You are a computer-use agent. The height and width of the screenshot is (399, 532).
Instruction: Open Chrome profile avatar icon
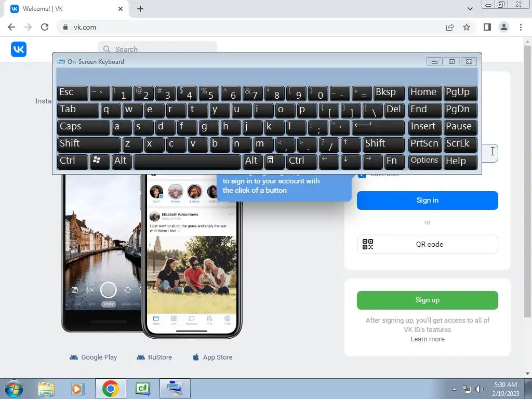(x=504, y=27)
